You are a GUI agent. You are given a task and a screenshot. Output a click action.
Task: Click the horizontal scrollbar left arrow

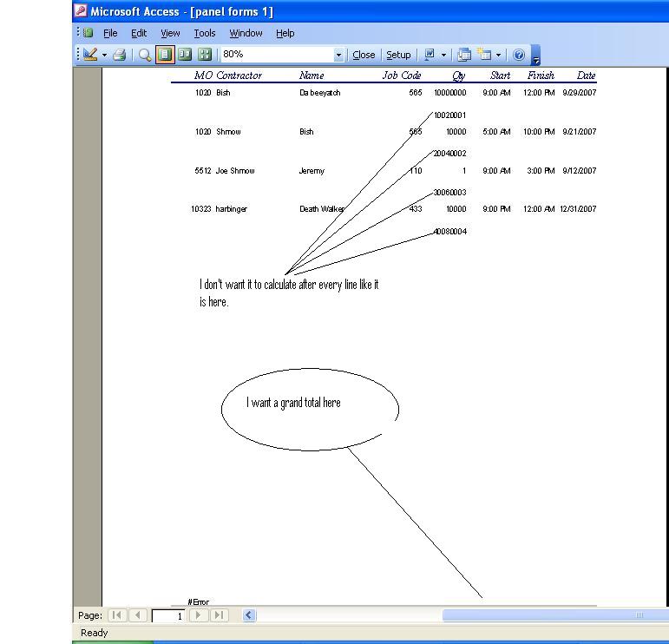[249, 615]
